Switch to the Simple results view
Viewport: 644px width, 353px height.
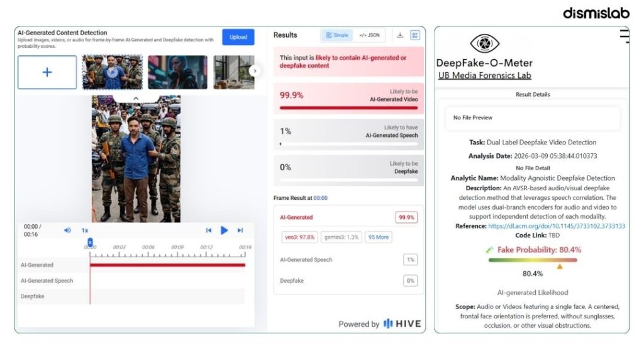click(x=337, y=35)
